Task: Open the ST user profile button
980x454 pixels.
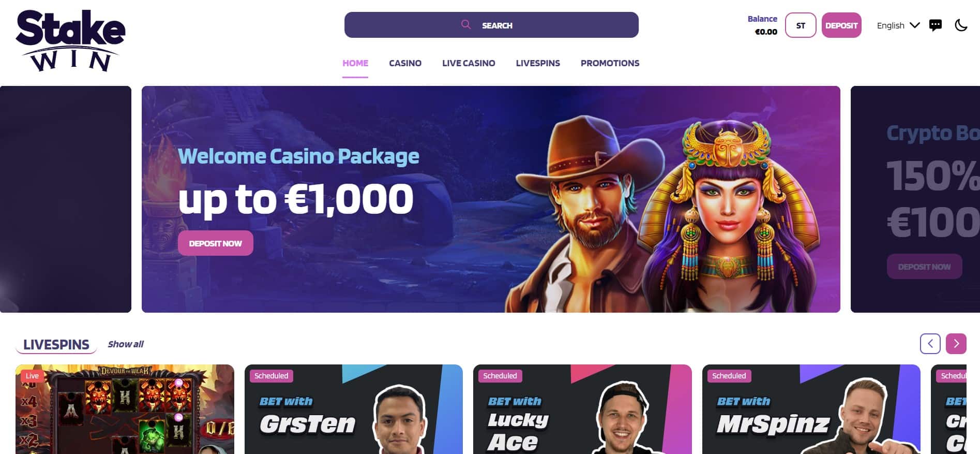Action: (x=801, y=25)
